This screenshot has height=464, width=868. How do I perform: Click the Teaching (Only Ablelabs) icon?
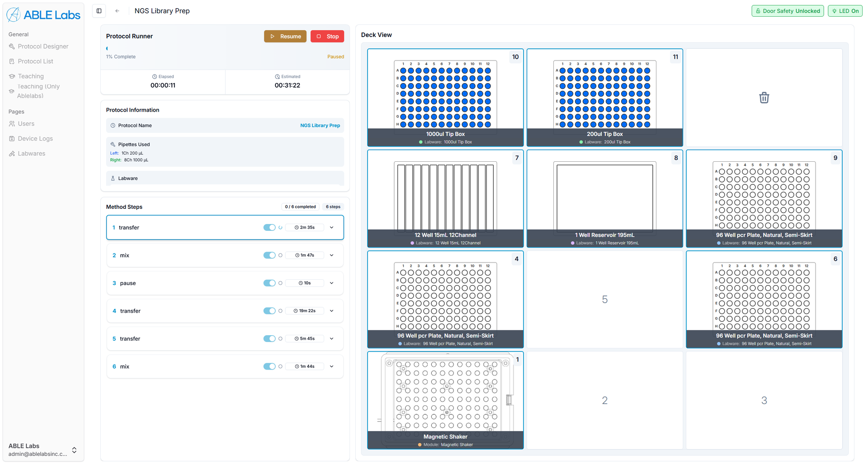(x=12, y=91)
